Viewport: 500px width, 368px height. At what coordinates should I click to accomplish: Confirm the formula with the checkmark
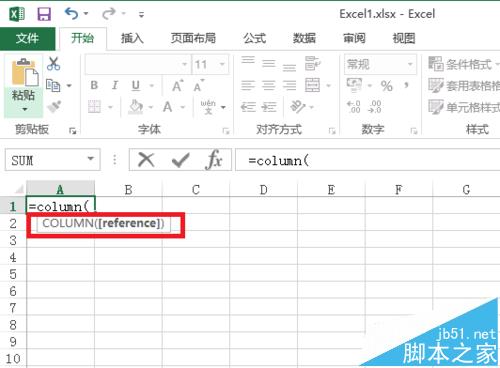181,160
